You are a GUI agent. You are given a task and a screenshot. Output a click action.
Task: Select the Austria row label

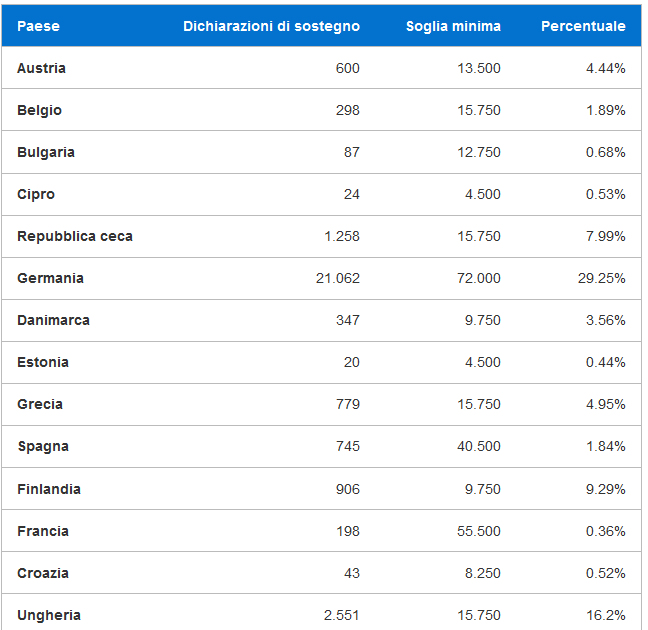pyautogui.click(x=41, y=68)
